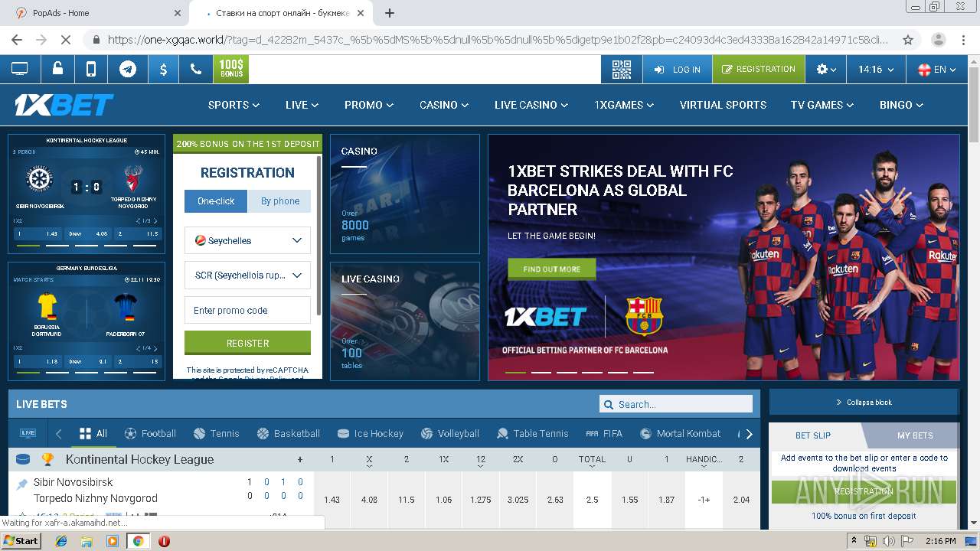This screenshot has width=980, height=551.
Task: Click the live bets Search field
Action: [x=676, y=404]
